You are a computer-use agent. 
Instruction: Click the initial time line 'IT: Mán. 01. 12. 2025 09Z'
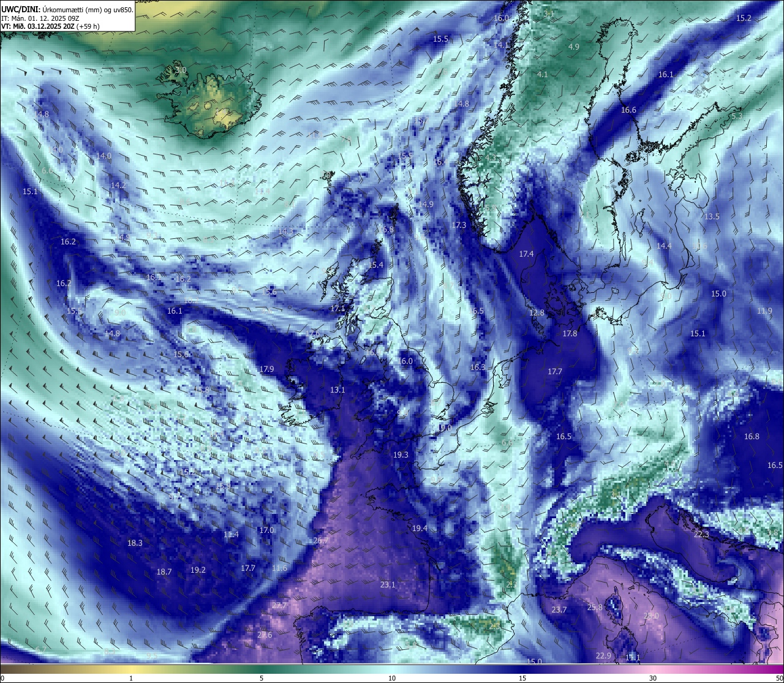(40, 18)
